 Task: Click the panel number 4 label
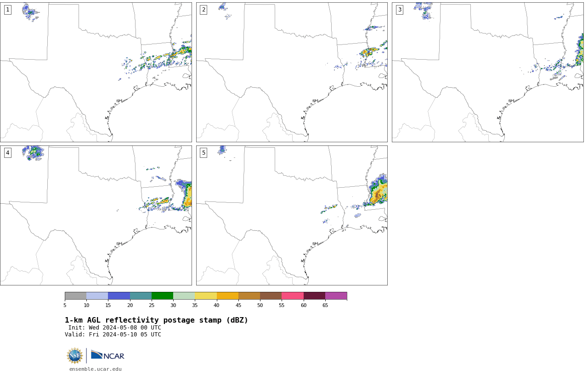pos(8,153)
